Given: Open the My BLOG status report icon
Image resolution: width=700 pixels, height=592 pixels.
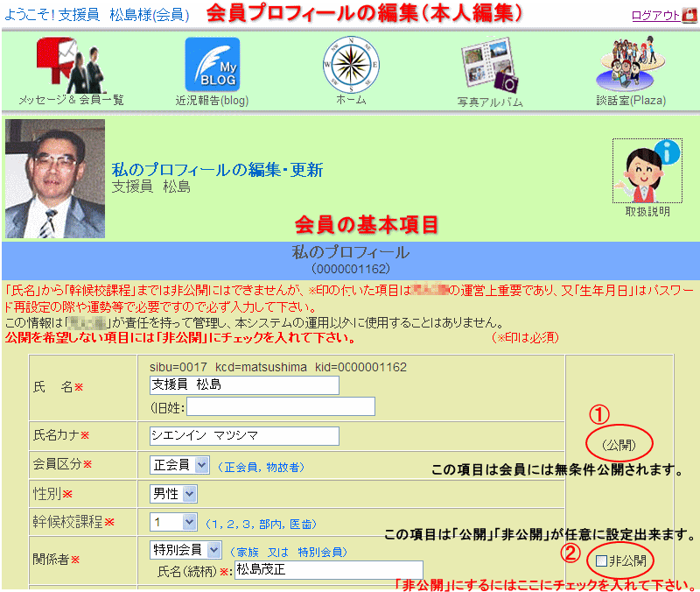Looking at the screenshot, I should click(211, 65).
